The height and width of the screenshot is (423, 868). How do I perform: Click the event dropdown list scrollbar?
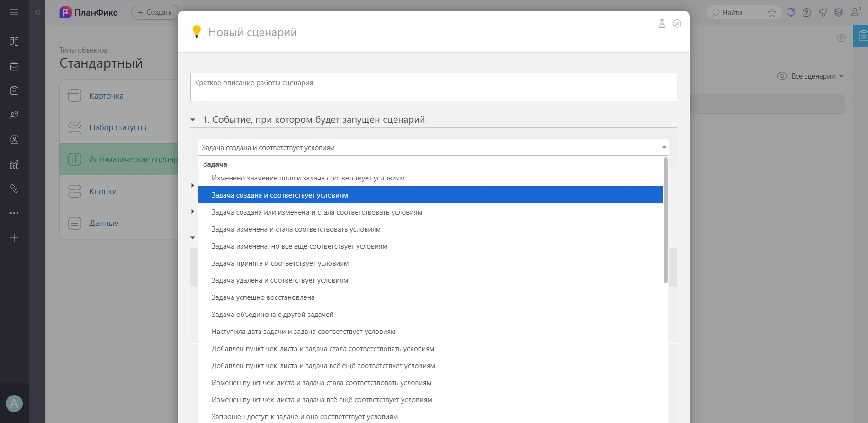(665, 220)
